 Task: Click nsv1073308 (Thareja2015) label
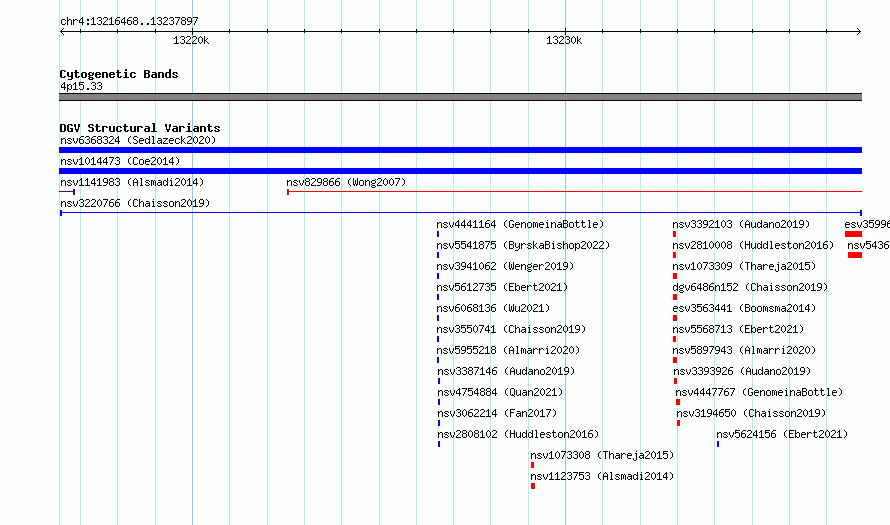coord(602,455)
